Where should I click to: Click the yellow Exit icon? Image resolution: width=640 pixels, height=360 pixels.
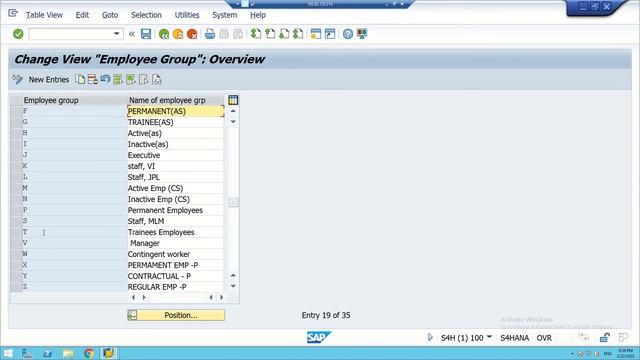178,34
